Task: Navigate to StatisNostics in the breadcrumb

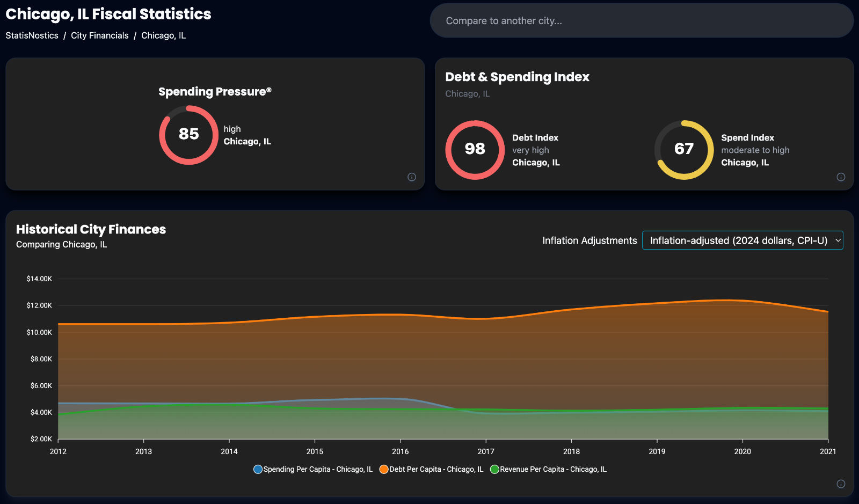Action: [x=32, y=35]
